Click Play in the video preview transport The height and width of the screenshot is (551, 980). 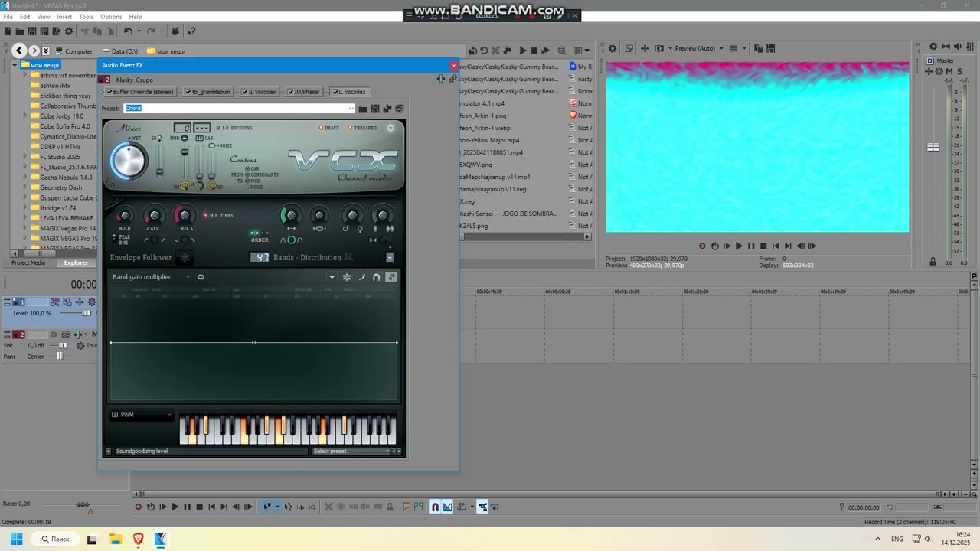739,246
